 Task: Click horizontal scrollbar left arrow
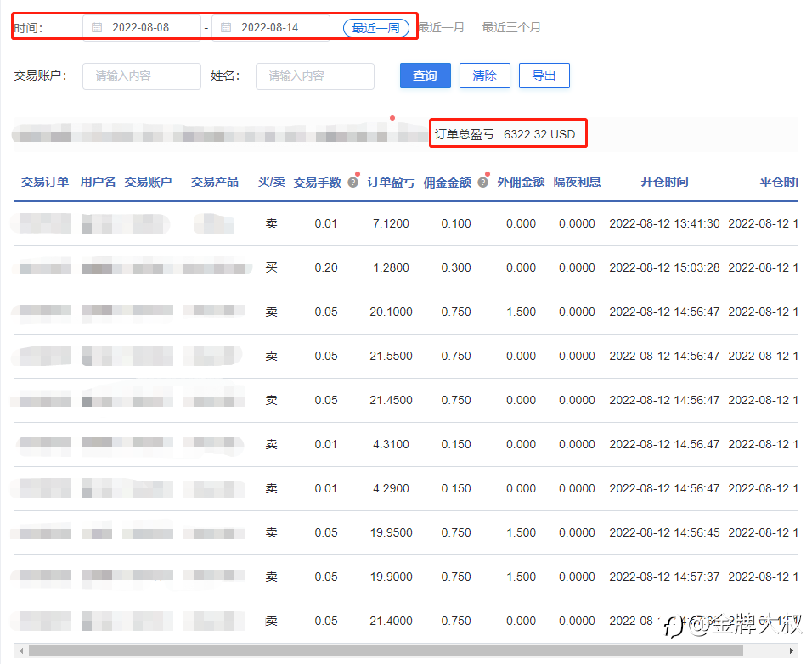[x=20, y=650]
